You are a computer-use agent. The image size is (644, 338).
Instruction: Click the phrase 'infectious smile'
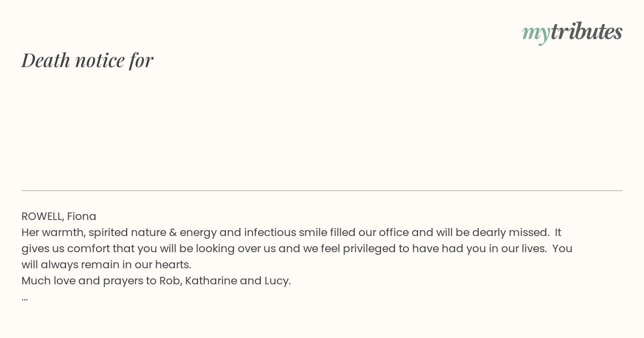pos(286,232)
